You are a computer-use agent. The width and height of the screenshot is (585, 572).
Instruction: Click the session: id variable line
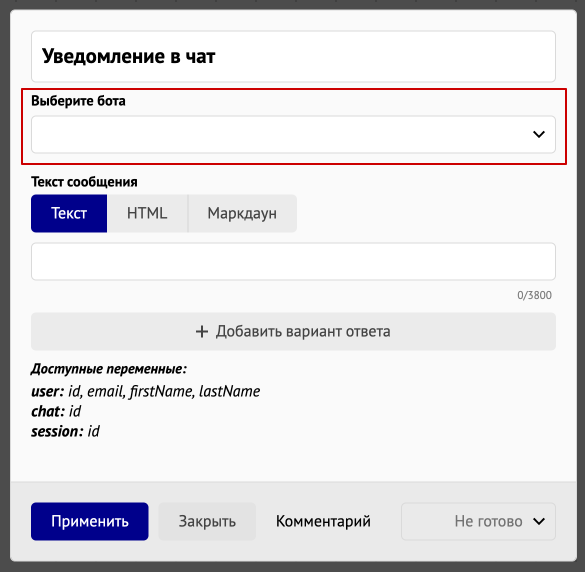65,431
